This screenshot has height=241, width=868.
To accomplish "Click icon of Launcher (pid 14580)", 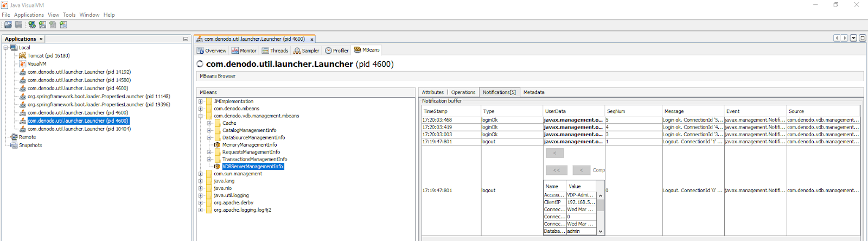I will (x=22, y=80).
